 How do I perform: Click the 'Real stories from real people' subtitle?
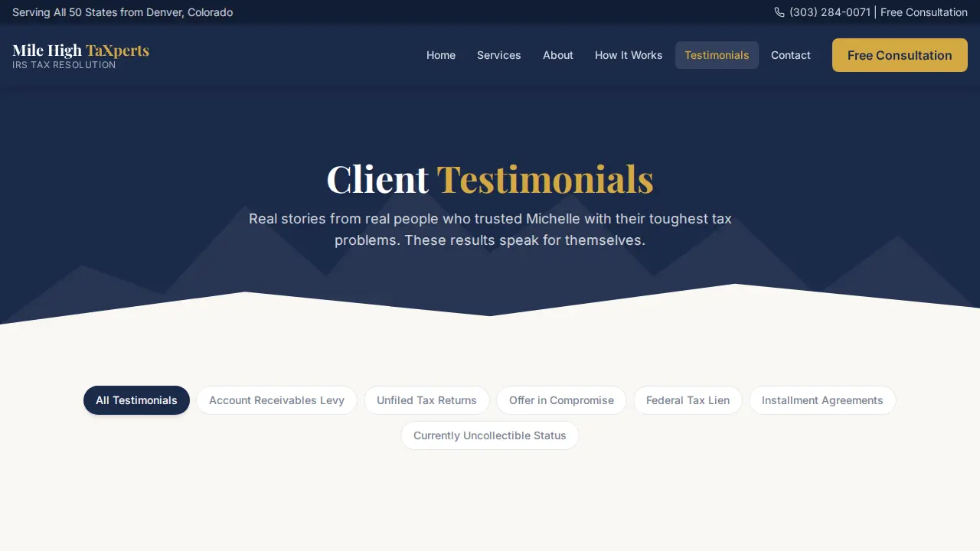(x=490, y=230)
